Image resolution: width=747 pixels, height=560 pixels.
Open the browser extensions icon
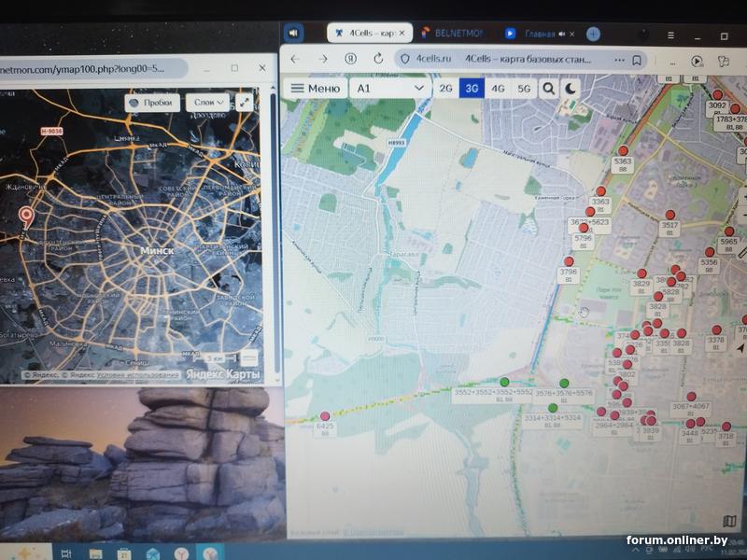click(723, 62)
